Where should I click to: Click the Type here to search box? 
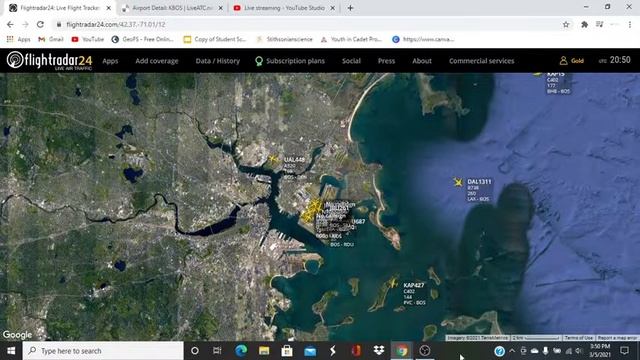pyautogui.click(x=103, y=351)
